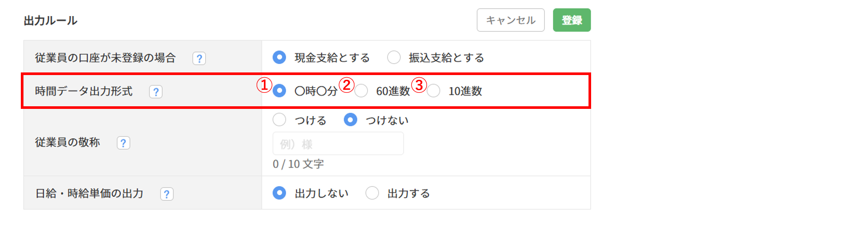
Task: Choose 振込支給とする radio option
Action: (394, 57)
